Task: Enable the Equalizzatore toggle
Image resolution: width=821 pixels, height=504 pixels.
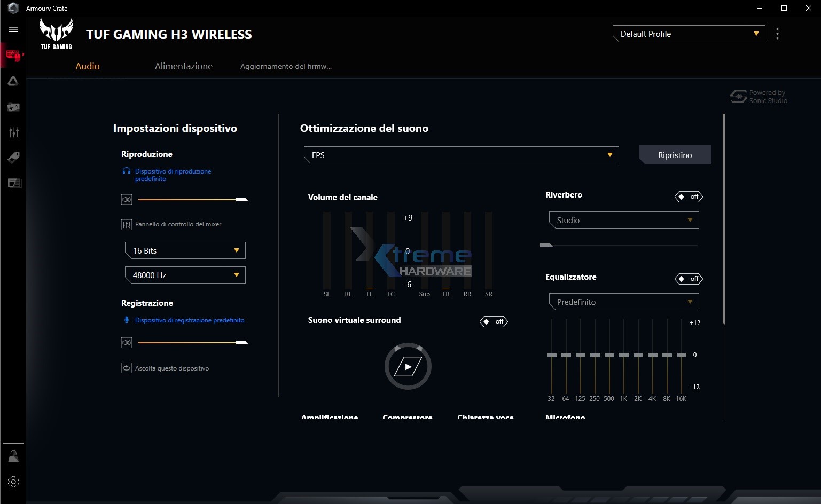Action: (x=689, y=279)
